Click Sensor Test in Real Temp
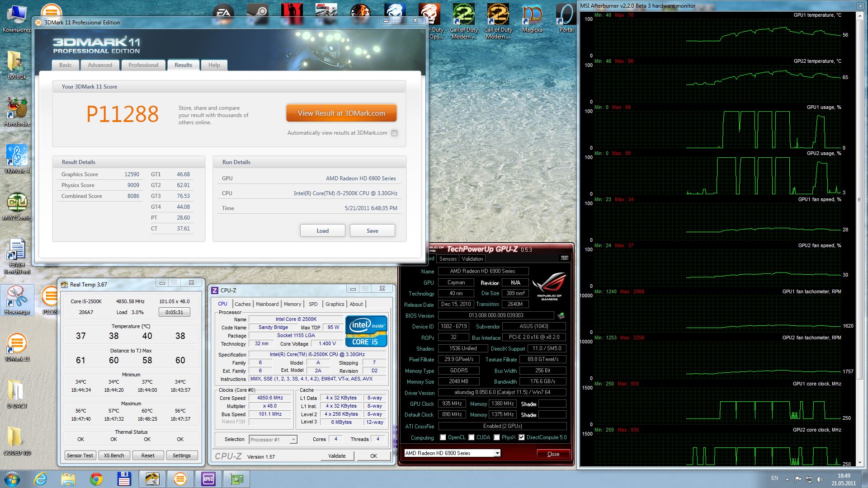This screenshot has width=868, height=488. (x=80, y=455)
